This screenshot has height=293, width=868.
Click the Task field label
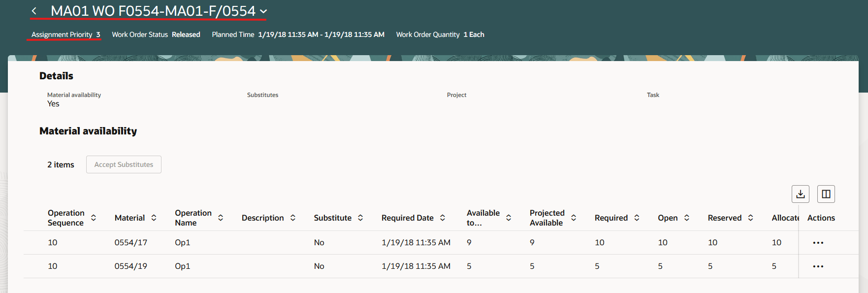click(x=653, y=95)
